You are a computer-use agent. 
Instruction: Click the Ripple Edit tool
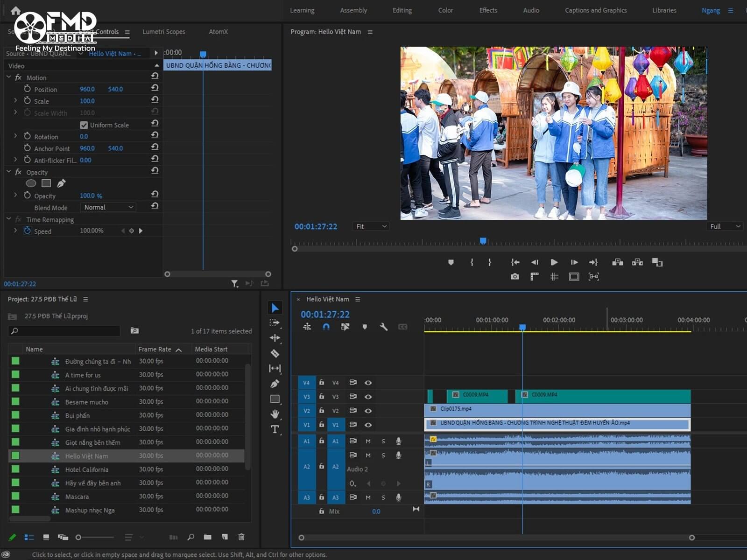point(275,338)
